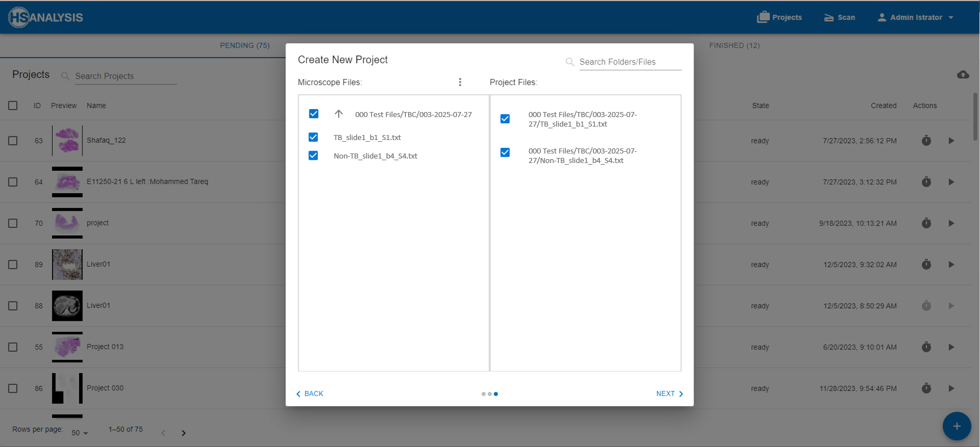Click the NEXT button in dialog
Image resolution: width=980 pixels, height=447 pixels.
point(669,394)
